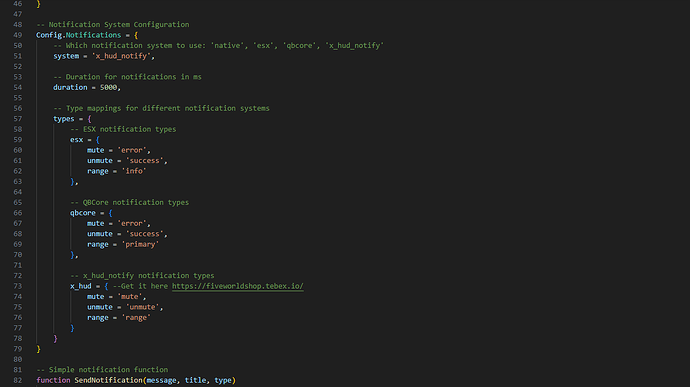Click the esx table key
This screenshot has height=387, width=690.
(x=77, y=140)
